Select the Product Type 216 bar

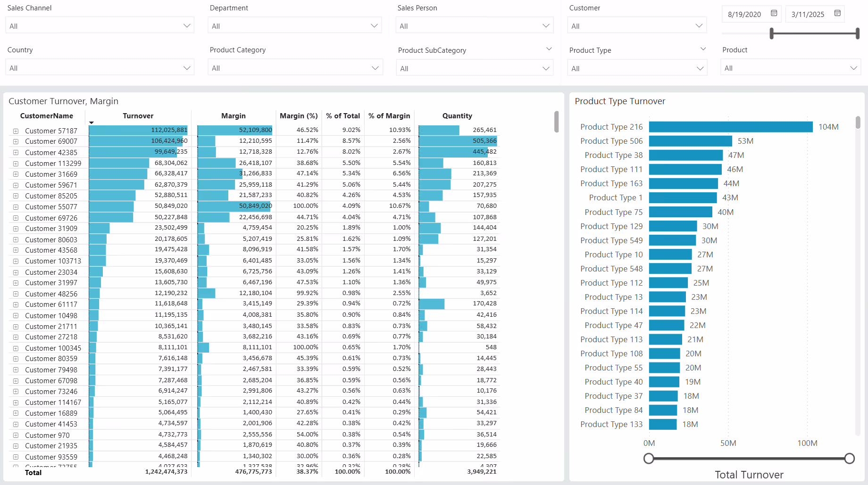tap(731, 127)
